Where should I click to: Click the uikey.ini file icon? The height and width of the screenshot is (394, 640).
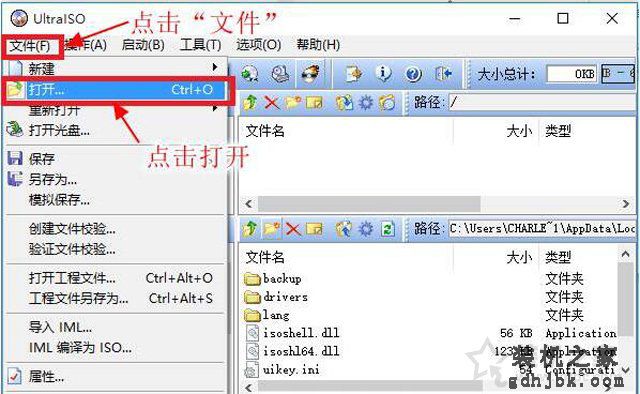tap(251, 370)
